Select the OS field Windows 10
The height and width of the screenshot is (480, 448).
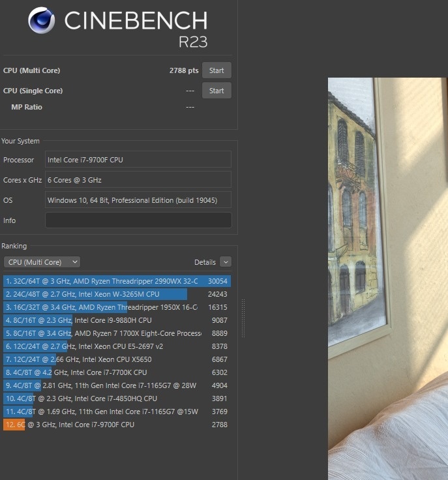pos(138,200)
